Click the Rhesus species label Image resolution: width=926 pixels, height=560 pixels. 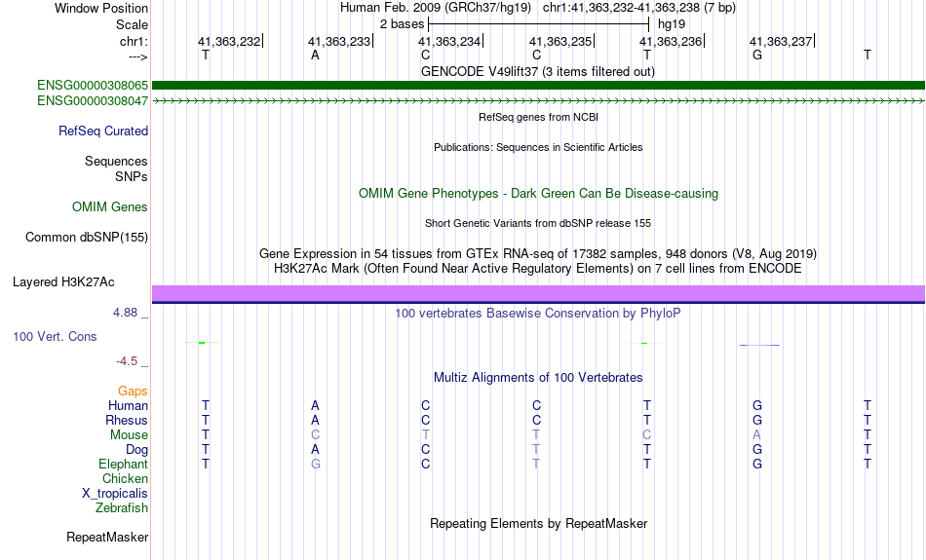click(127, 421)
